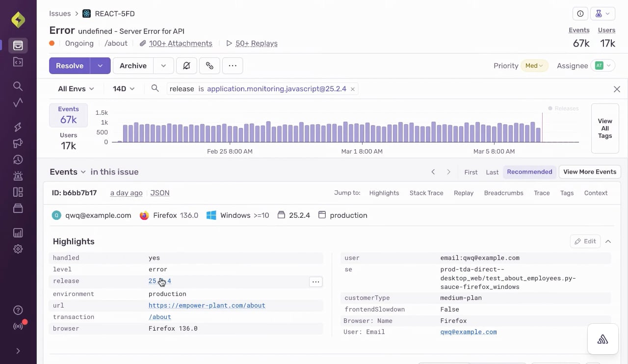Open the Assignee dropdown
Viewport: 628px width, 364px height.
(603, 66)
